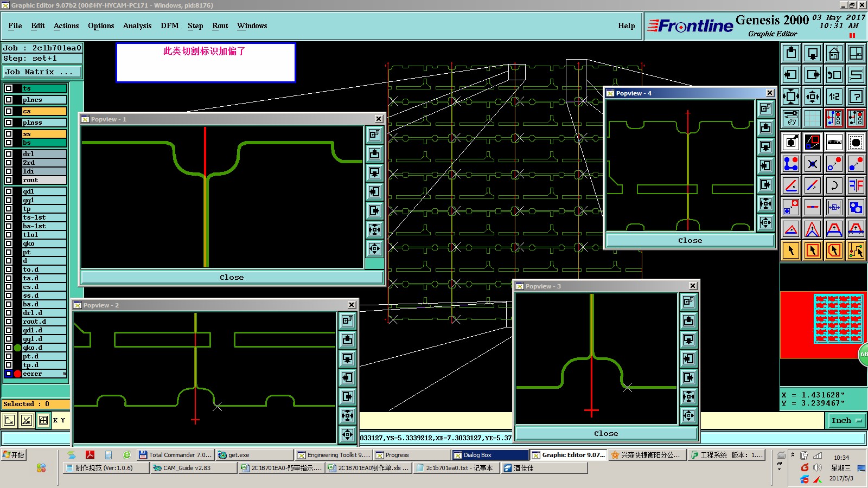Click the red overview thumbnail panel
This screenshot has height=488, width=868.
coord(822,325)
